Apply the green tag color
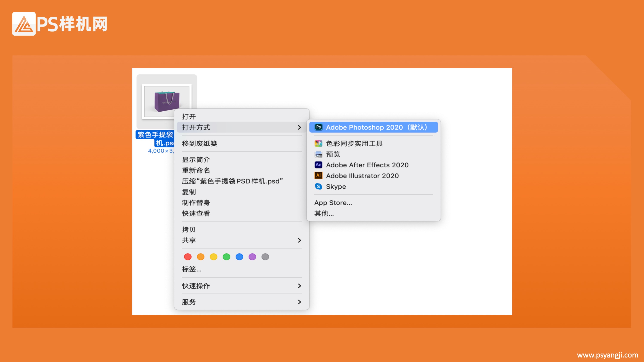The height and width of the screenshot is (362, 644). pyautogui.click(x=227, y=257)
